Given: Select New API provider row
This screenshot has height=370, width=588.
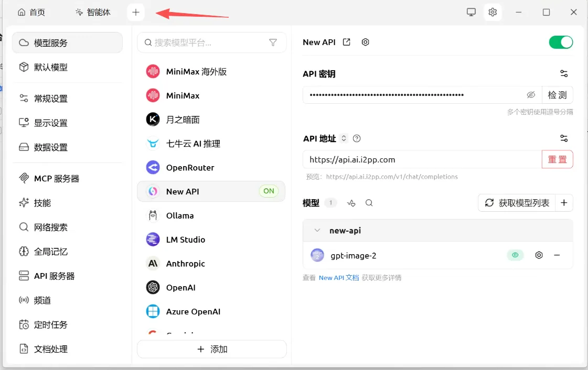Looking at the screenshot, I should pos(211,191).
